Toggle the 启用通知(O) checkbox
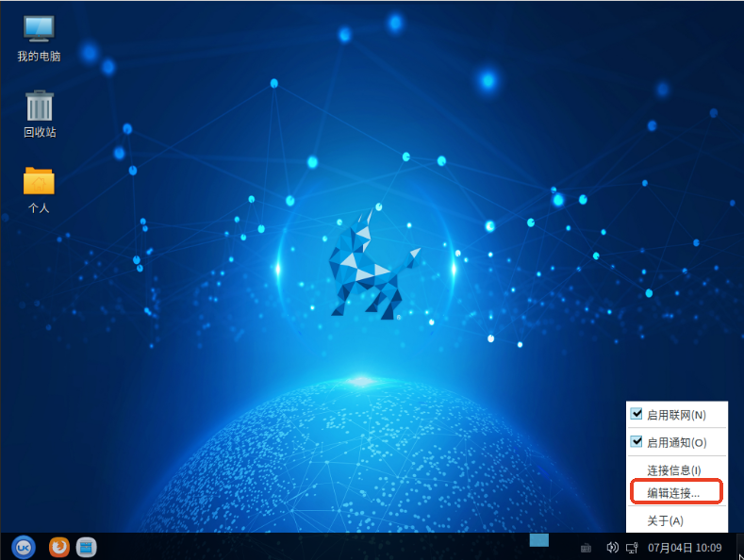 click(x=637, y=442)
